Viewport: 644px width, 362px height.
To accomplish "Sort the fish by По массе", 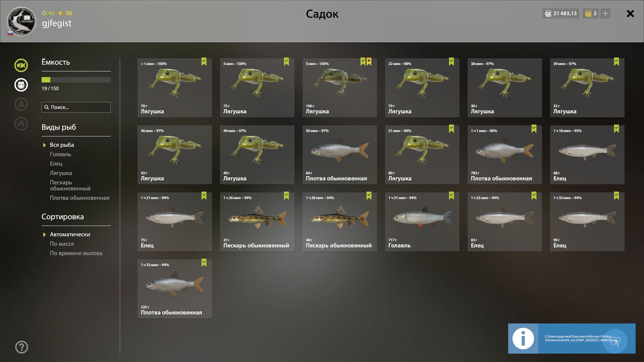I will [x=62, y=244].
